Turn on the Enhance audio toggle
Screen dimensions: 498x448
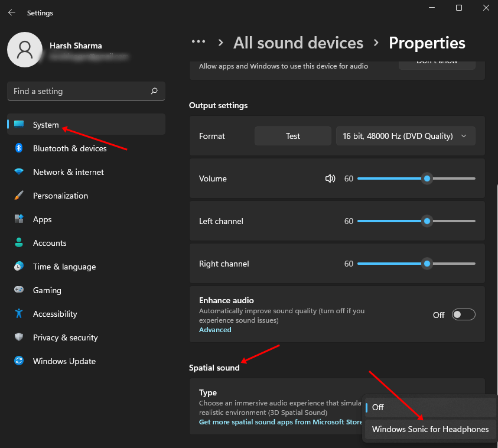coord(463,315)
